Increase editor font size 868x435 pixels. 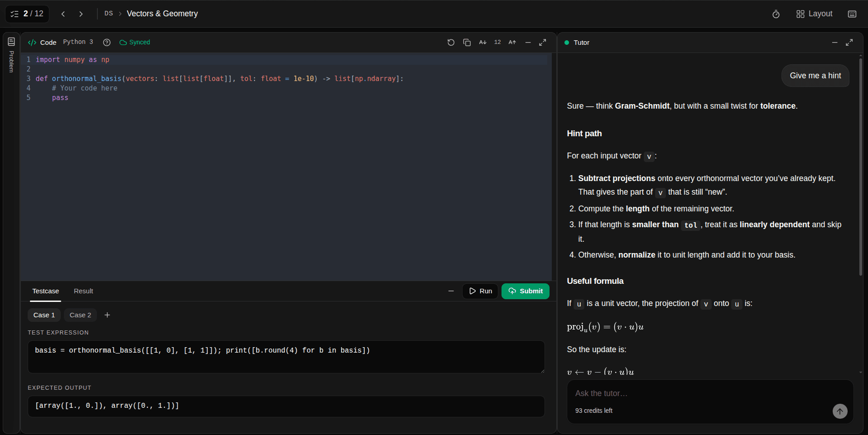pos(512,42)
